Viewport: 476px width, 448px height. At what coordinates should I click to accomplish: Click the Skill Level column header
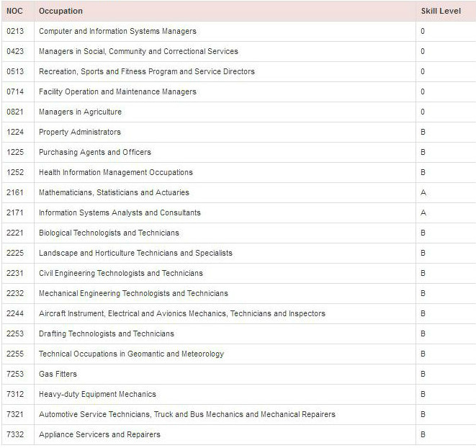click(441, 11)
